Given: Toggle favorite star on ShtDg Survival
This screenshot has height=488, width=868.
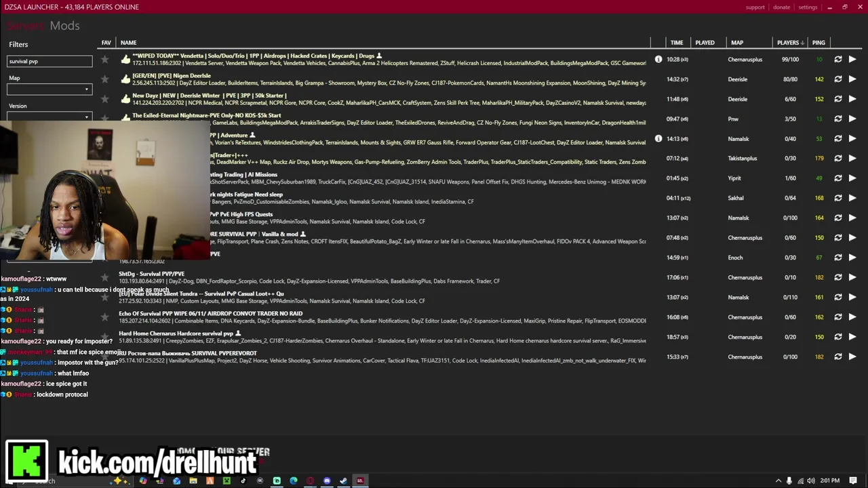Looking at the screenshot, I should [x=105, y=277].
